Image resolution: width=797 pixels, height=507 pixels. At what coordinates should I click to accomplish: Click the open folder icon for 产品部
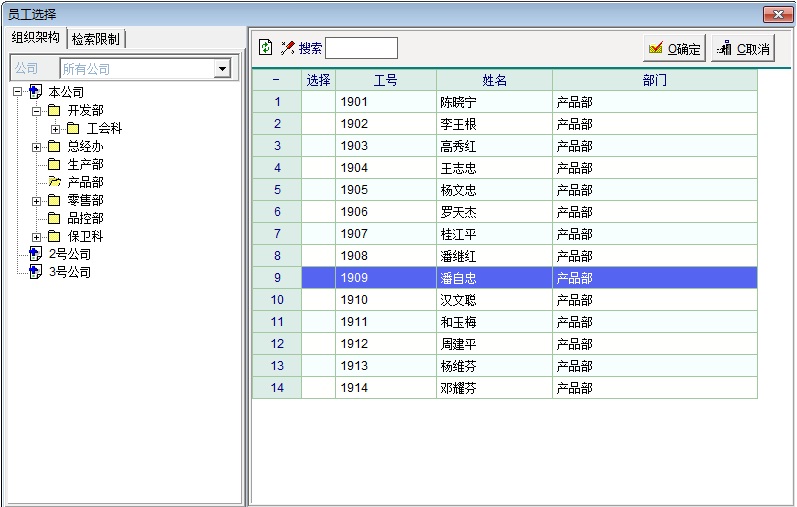pos(54,182)
